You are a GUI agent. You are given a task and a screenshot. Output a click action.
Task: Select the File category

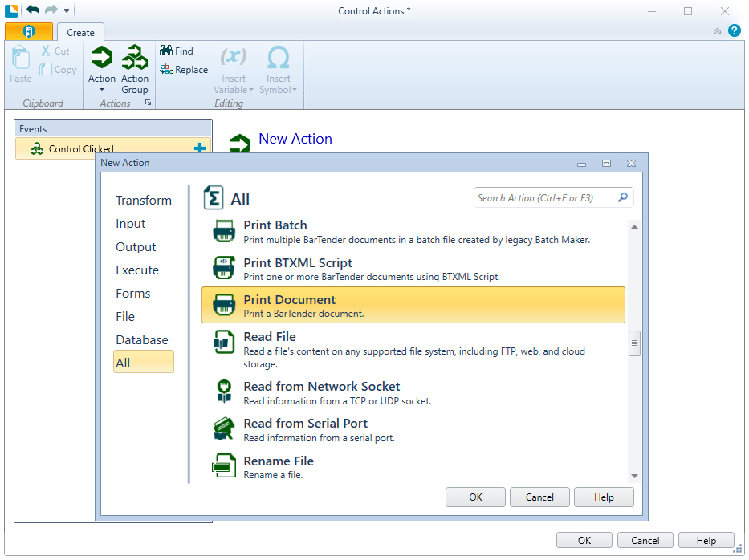pos(125,317)
